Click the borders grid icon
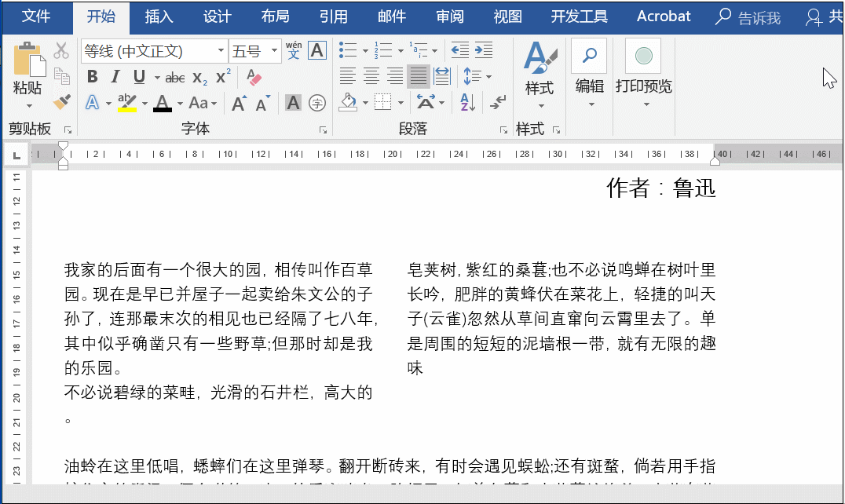 click(382, 102)
